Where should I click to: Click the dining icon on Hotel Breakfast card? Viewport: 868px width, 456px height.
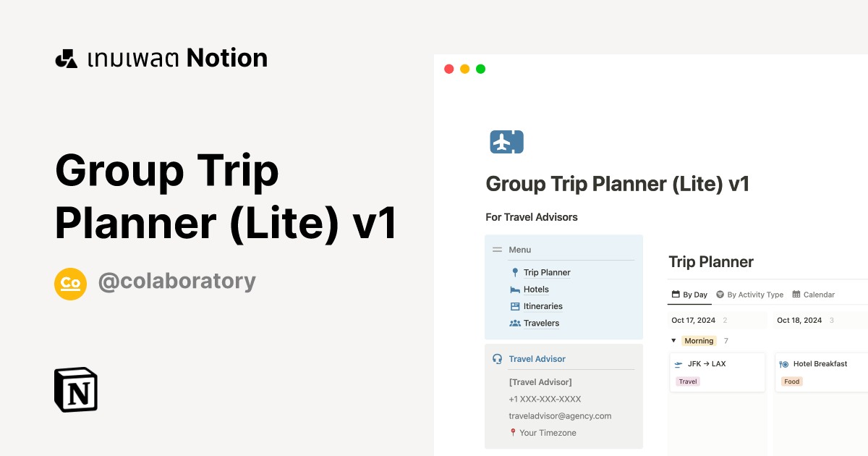pos(782,363)
